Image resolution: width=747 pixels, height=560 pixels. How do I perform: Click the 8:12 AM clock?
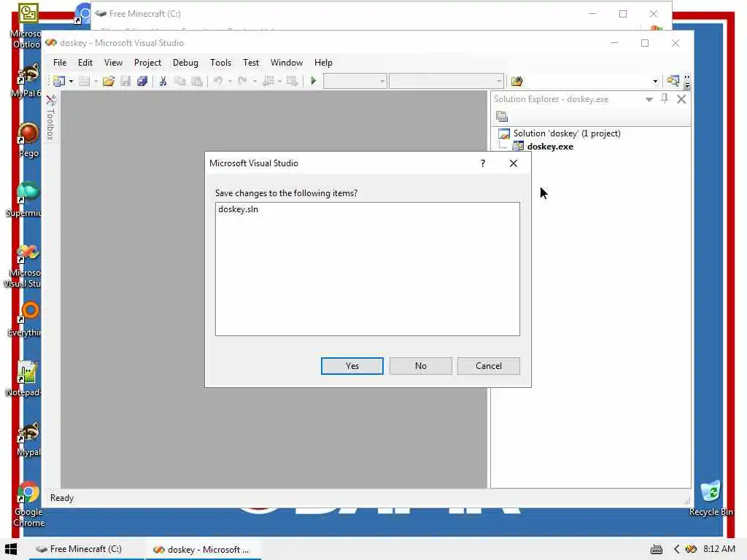click(719, 548)
